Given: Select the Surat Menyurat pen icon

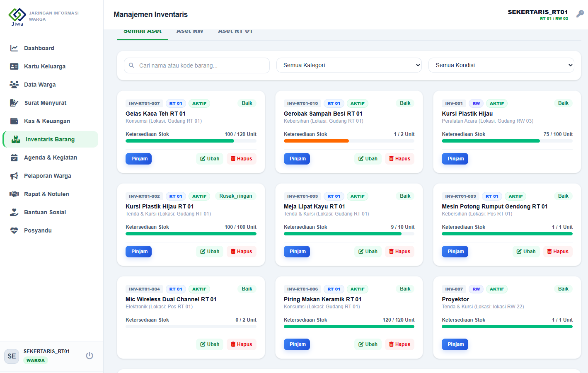Looking at the screenshot, I should [x=14, y=103].
